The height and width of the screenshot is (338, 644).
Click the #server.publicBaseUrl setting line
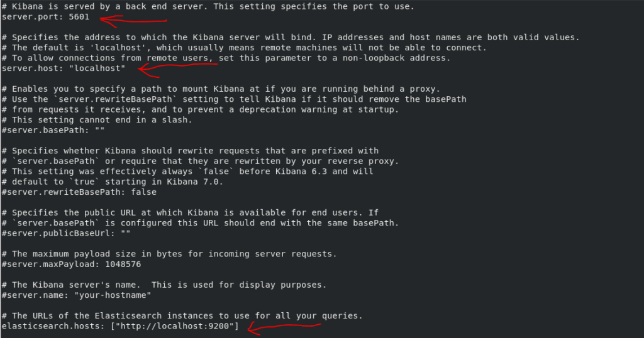[66, 234]
